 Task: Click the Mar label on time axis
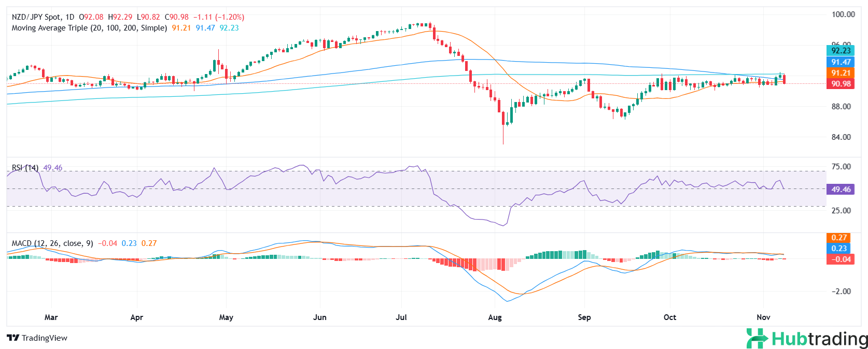pos(51,317)
